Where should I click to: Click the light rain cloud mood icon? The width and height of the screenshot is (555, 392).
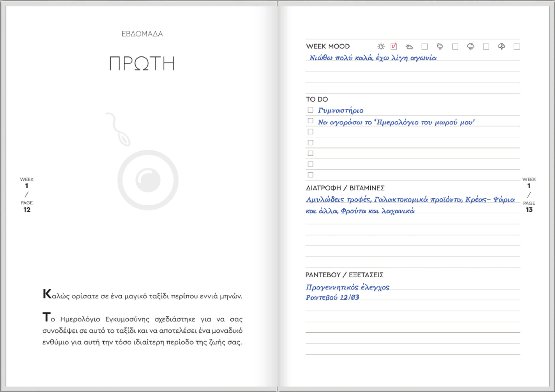coord(440,46)
